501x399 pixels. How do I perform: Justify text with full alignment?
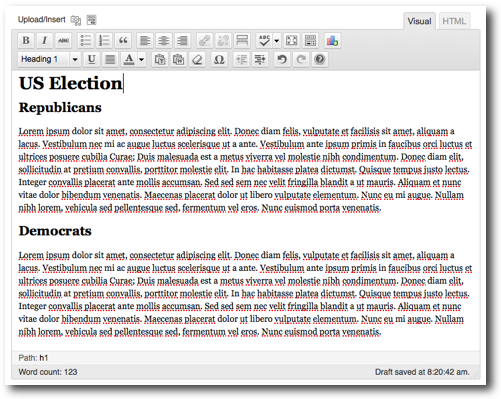point(110,59)
